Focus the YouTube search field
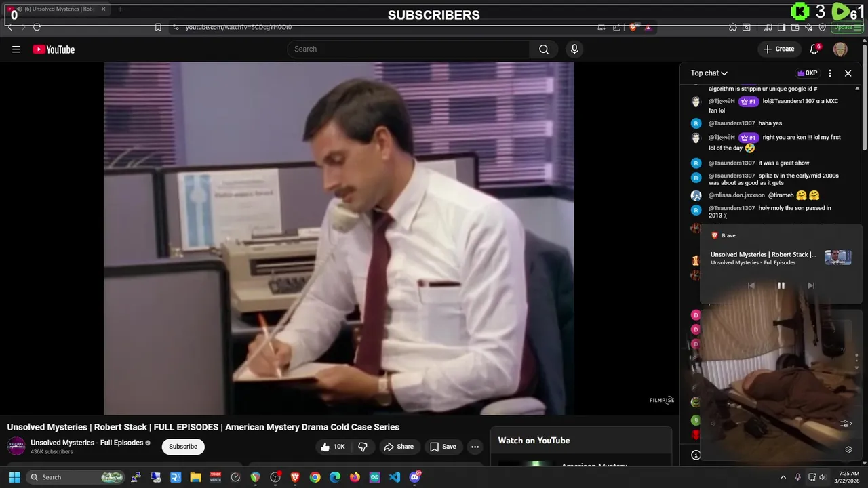The width and height of the screenshot is (868, 488). pyautogui.click(x=408, y=49)
